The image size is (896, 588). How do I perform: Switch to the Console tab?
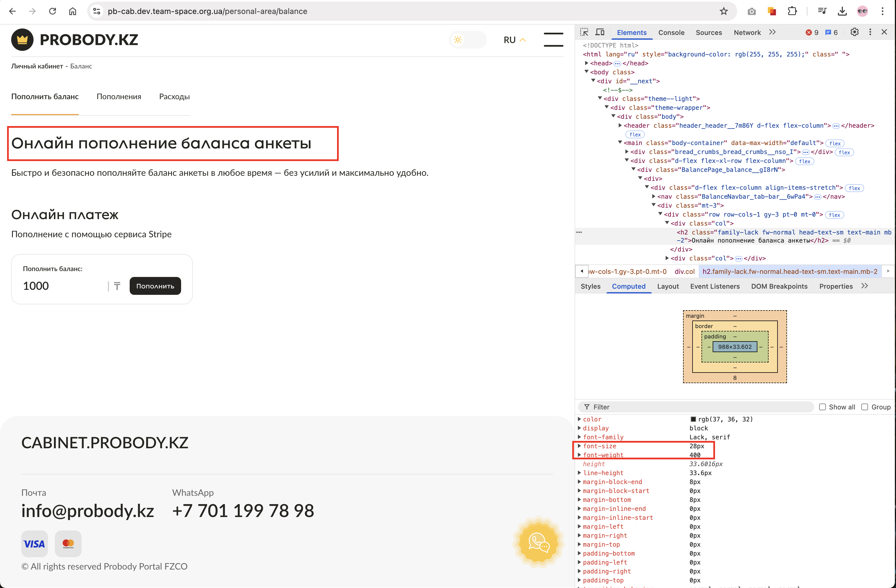point(671,33)
